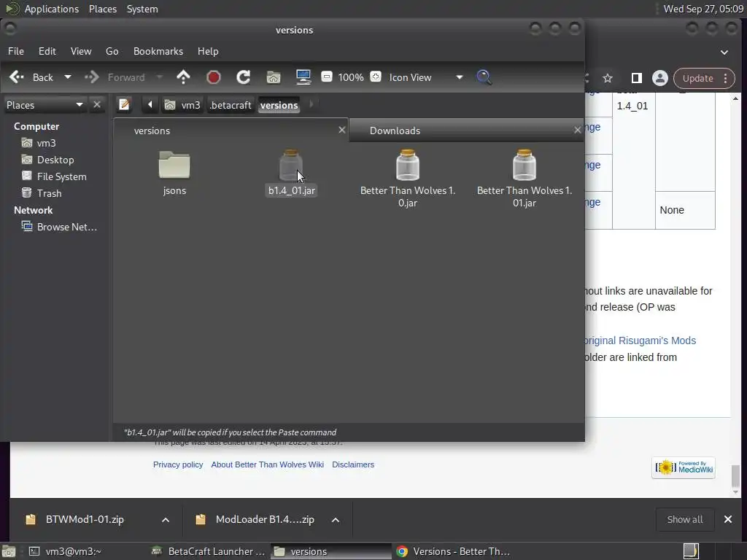Close the versions tab

pyautogui.click(x=341, y=130)
